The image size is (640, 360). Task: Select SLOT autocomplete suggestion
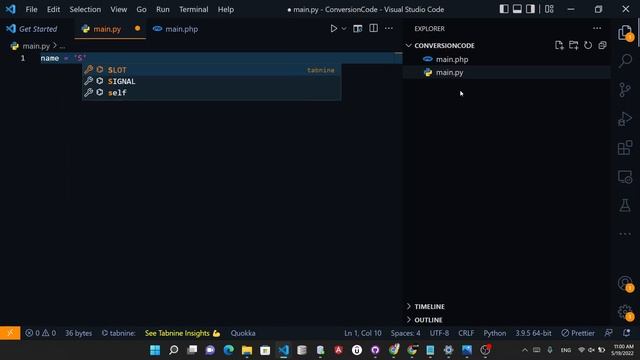pos(211,70)
